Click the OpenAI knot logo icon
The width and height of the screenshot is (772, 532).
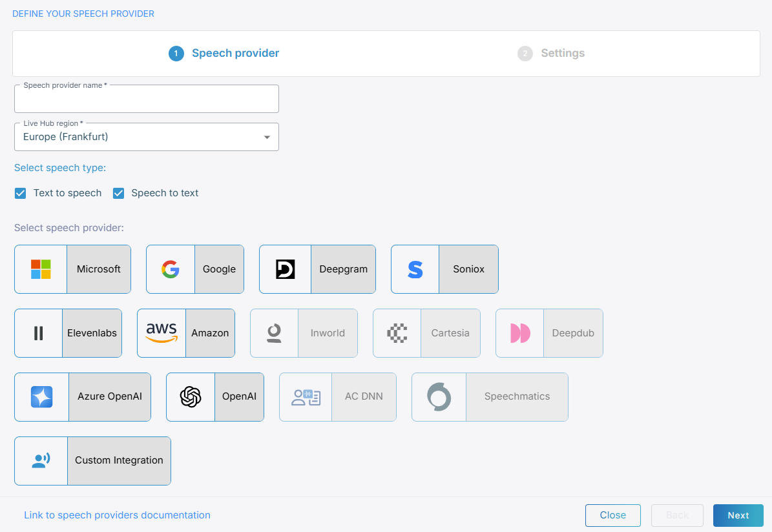click(191, 396)
